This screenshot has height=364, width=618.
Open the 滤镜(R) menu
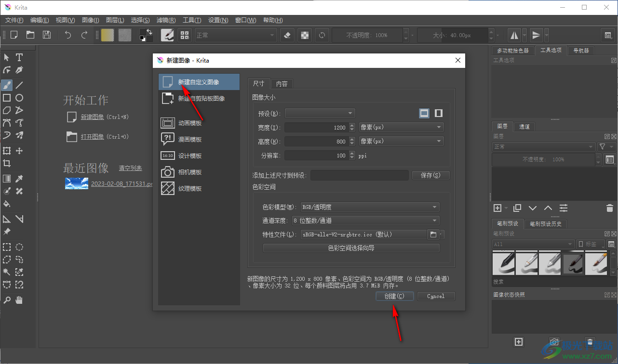tap(166, 20)
